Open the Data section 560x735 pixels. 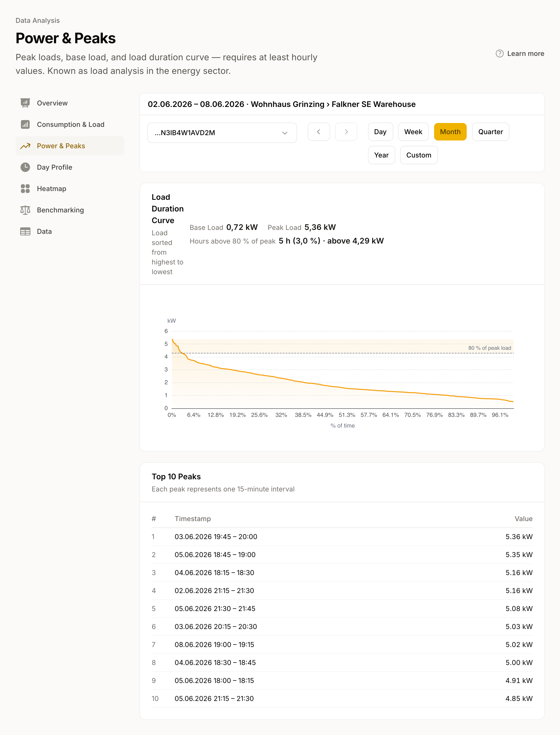70,231
